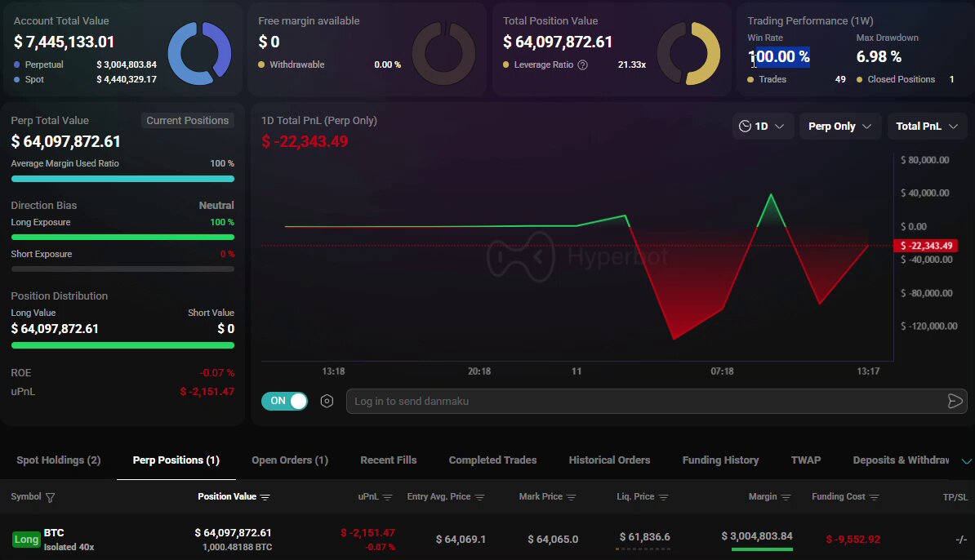
Task: Switch to the TWAP tab
Action: 806,460
